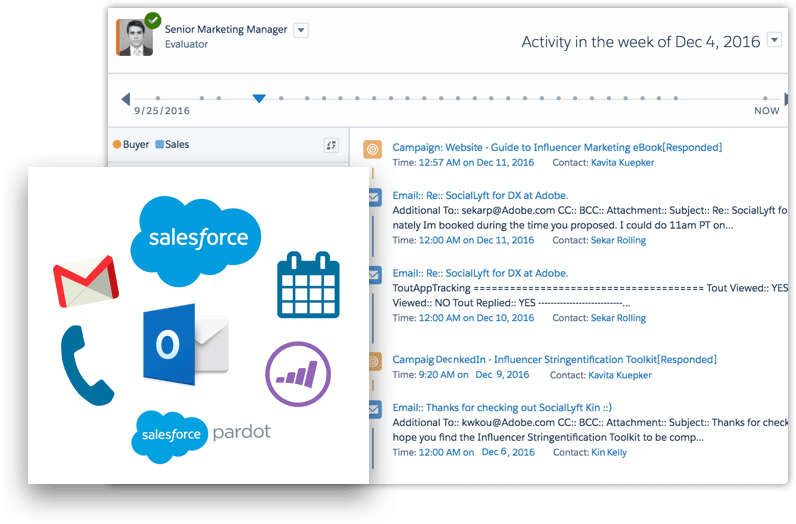Open Thanks for checking out SocialLyft email
Image resolution: width=796 pixels, height=524 pixels.
tap(502, 408)
